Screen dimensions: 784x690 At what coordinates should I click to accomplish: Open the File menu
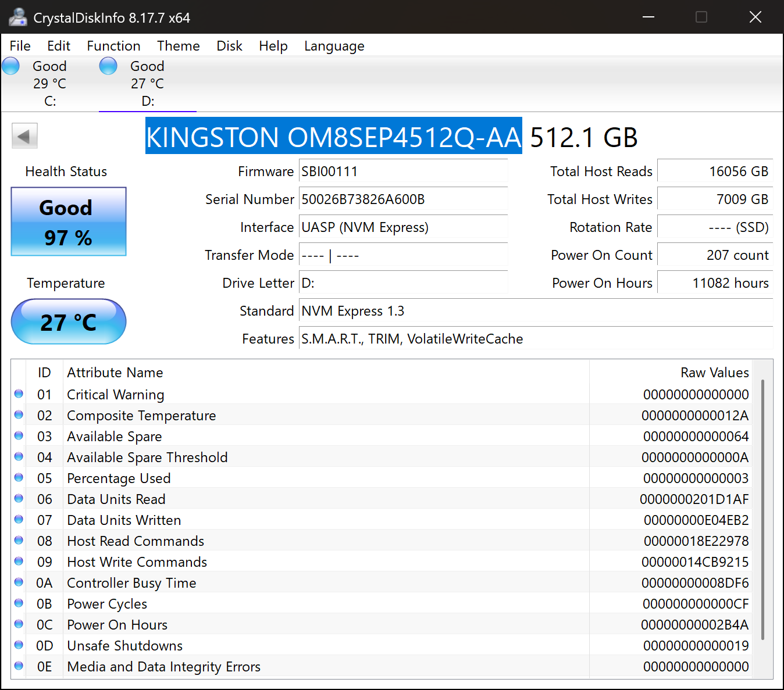pyautogui.click(x=20, y=46)
